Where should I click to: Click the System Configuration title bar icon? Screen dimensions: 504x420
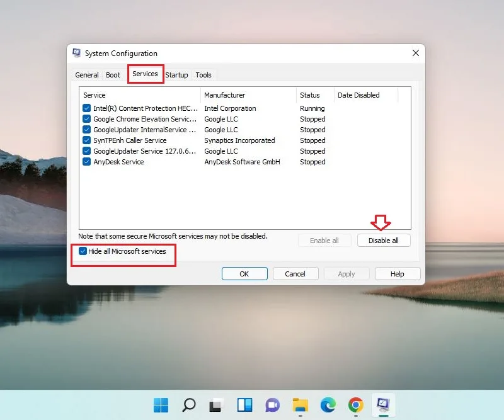[76, 53]
